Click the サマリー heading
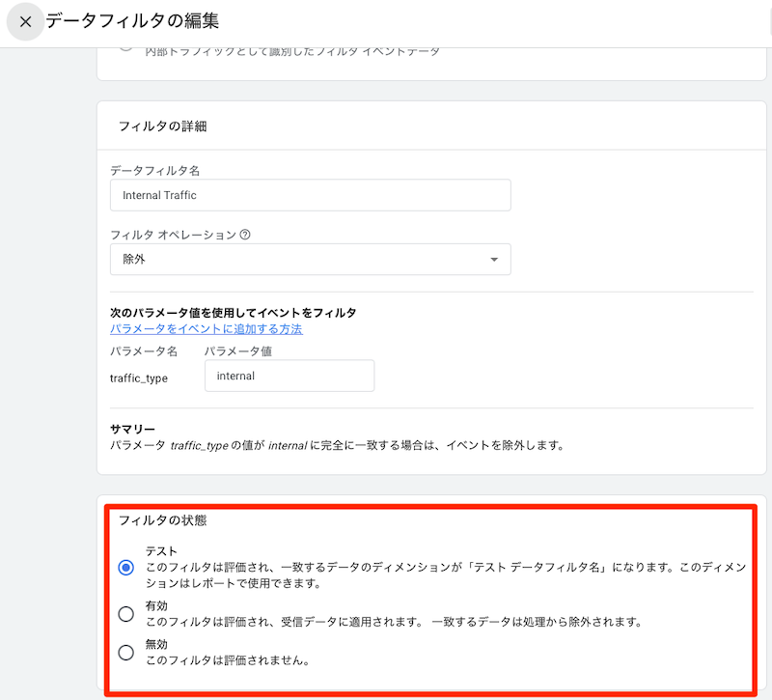772x700 pixels. (133, 429)
